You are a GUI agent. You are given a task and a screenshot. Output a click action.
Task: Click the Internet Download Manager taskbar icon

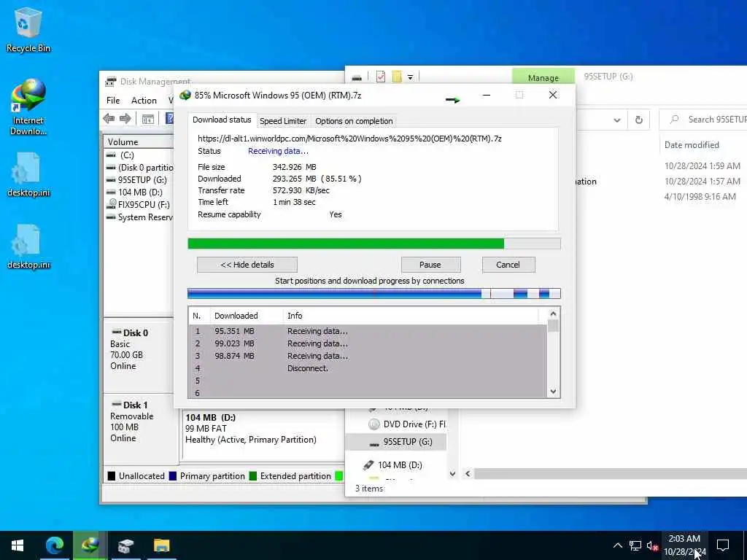tap(90, 545)
